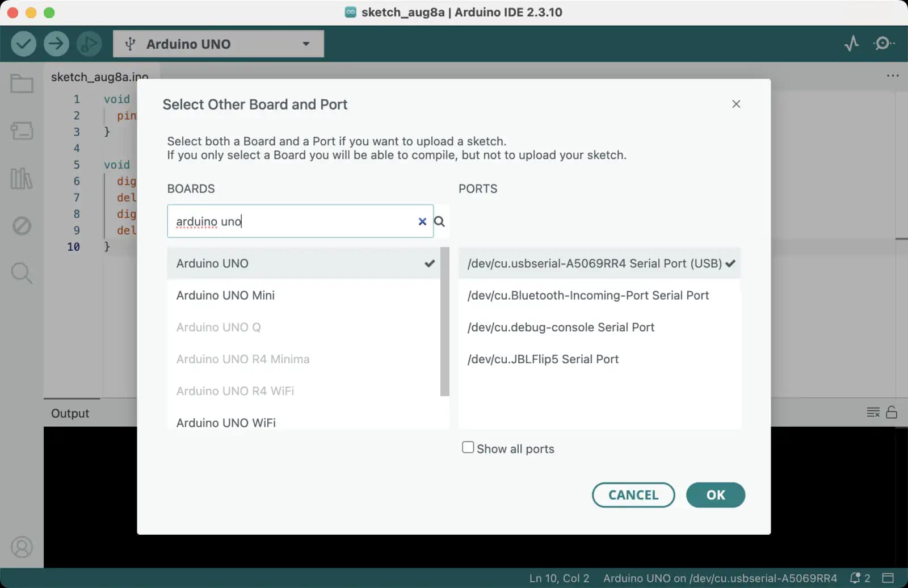The height and width of the screenshot is (588, 908).
Task: Select Bluetooth-Incoming-Port Serial Port
Action: pyautogui.click(x=599, y=295)
